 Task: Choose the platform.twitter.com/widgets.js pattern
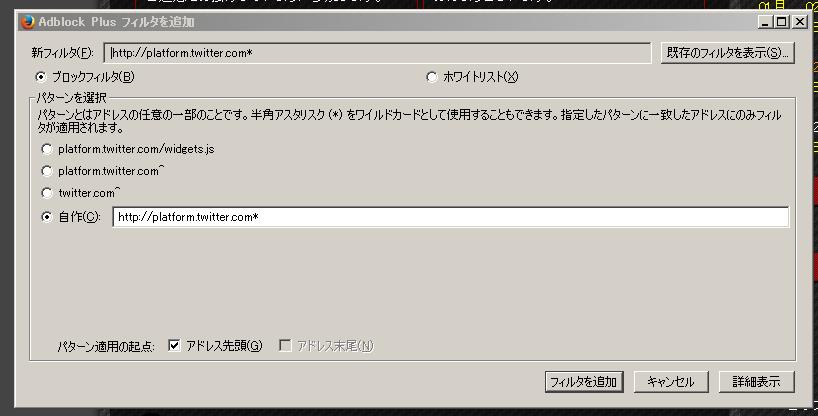tap(47, 149)
